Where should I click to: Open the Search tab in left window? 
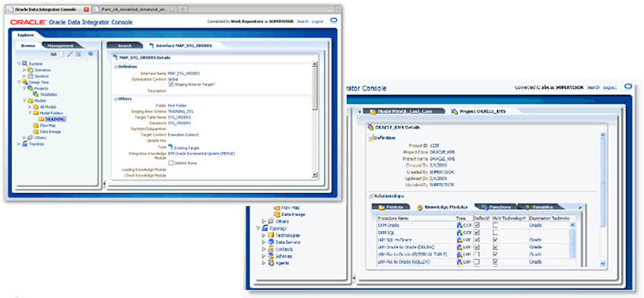[125, 46]
